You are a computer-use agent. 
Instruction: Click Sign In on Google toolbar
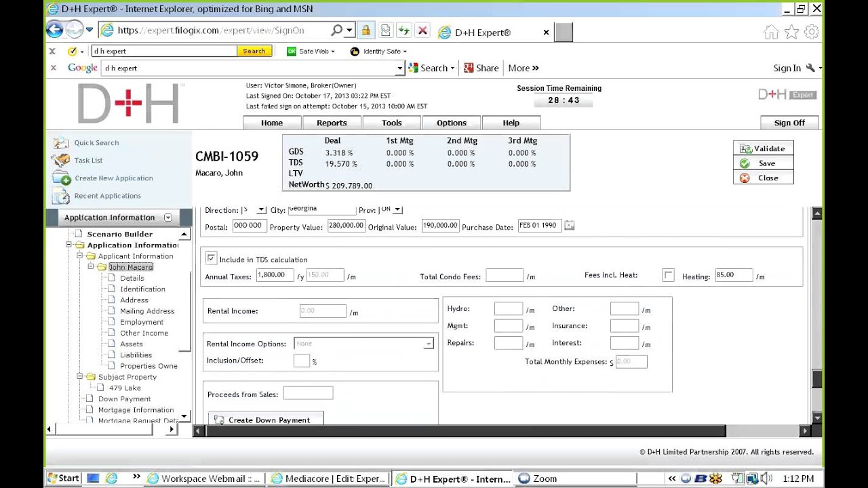coord(787,68)
